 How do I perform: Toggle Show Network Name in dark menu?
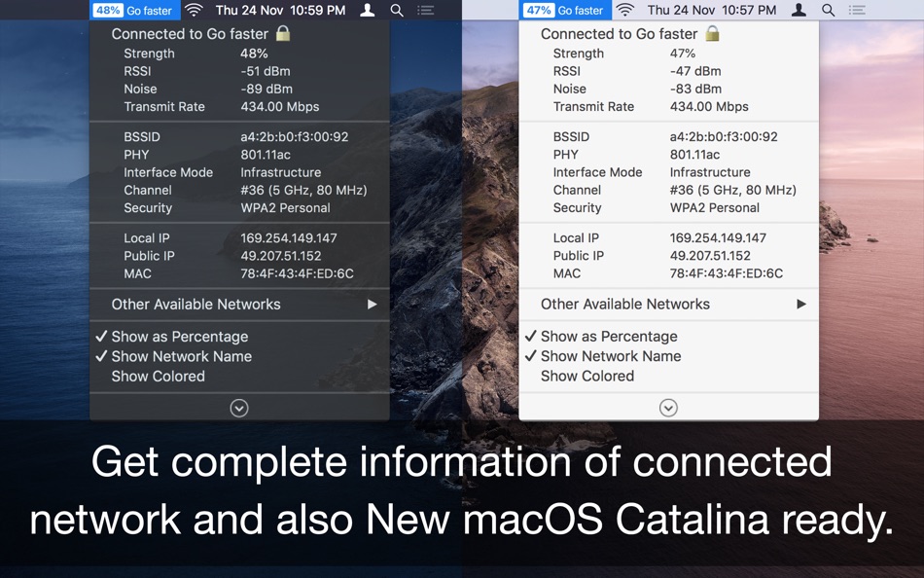239,356
